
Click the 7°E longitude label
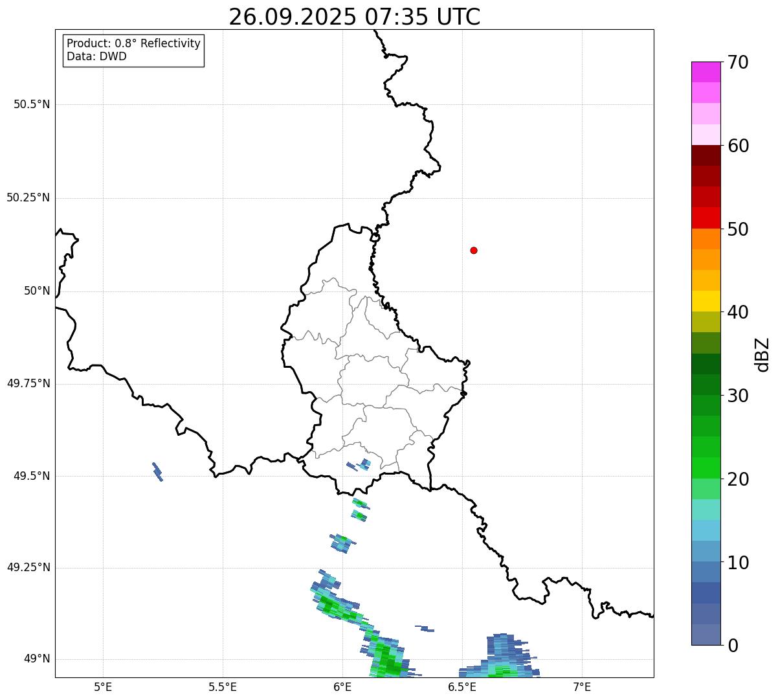(582, 687)
